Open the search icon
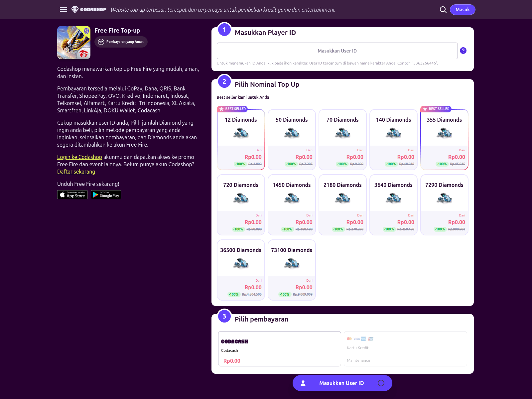The width and height of the screenshot is (532, 399). click(x=443, y=10)
